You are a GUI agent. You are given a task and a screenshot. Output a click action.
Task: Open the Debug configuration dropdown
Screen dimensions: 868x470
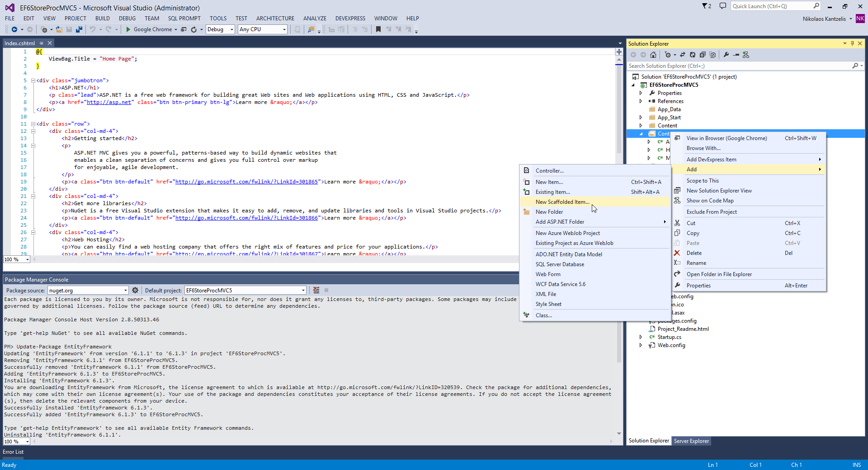(x=232, y=29)
